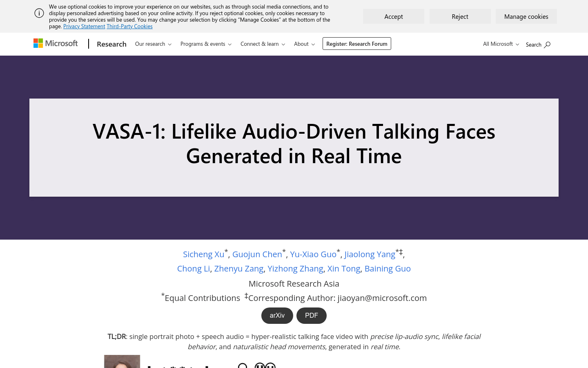Click the Microsoft Research Asia affiliation text
588x368 pixels.
pos(294,284)
